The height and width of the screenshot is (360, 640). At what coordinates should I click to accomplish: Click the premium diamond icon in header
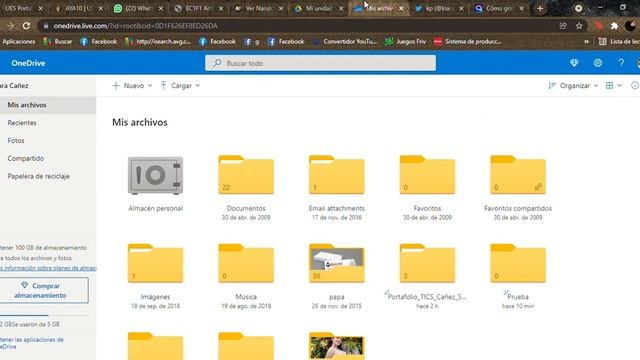click(x=574, y=63)
